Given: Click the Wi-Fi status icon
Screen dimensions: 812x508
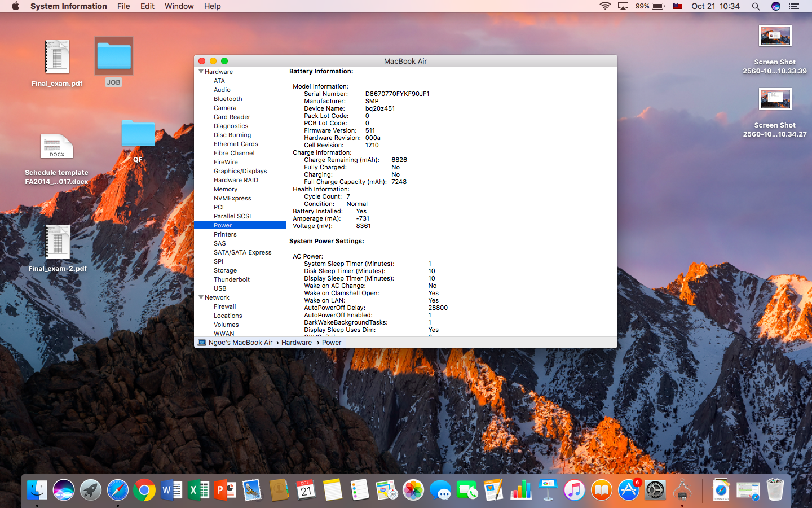Looking at the screenshot, I should tap(605, 6).
